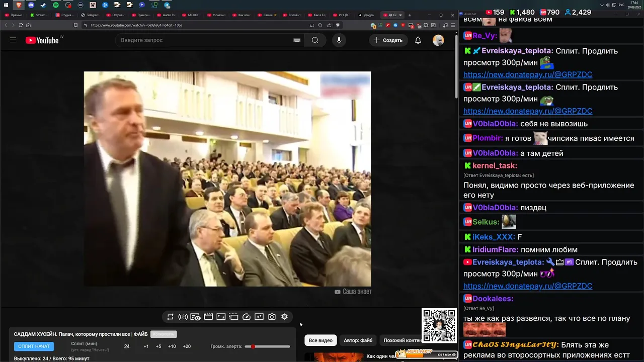The image size is (644, 362).
Task: Add +1 minute to the split
Action: [x=146, y=346]
